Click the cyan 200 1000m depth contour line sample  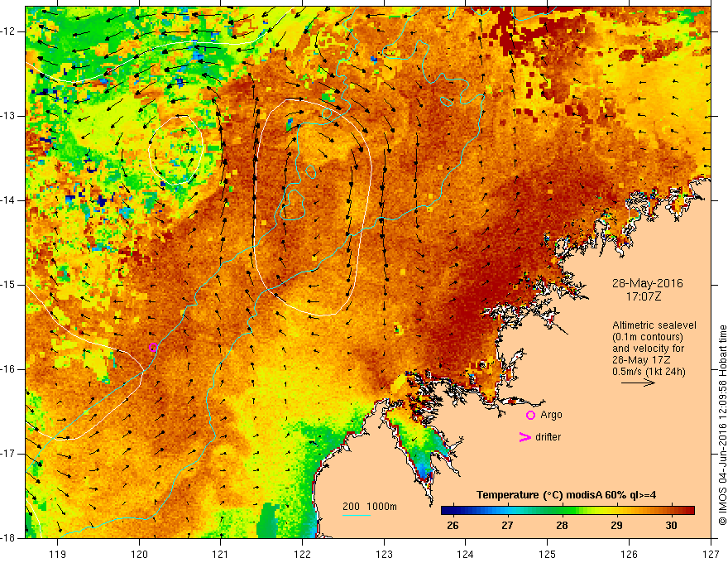coord(357,515)
